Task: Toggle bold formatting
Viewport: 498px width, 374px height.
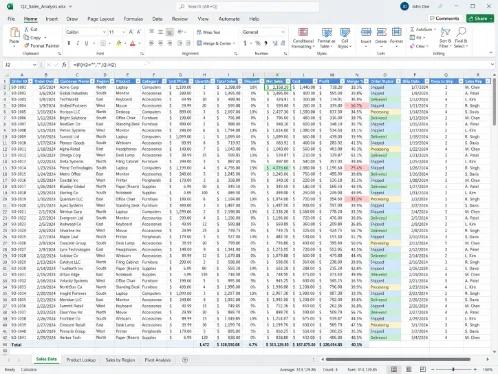Action: [69, 43]
